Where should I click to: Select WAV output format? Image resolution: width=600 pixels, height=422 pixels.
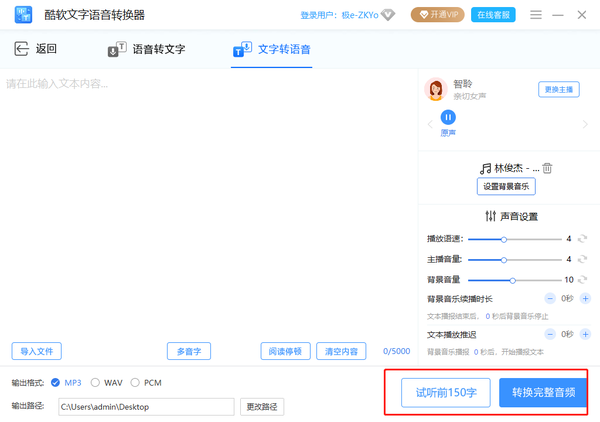tap(96, 382)
